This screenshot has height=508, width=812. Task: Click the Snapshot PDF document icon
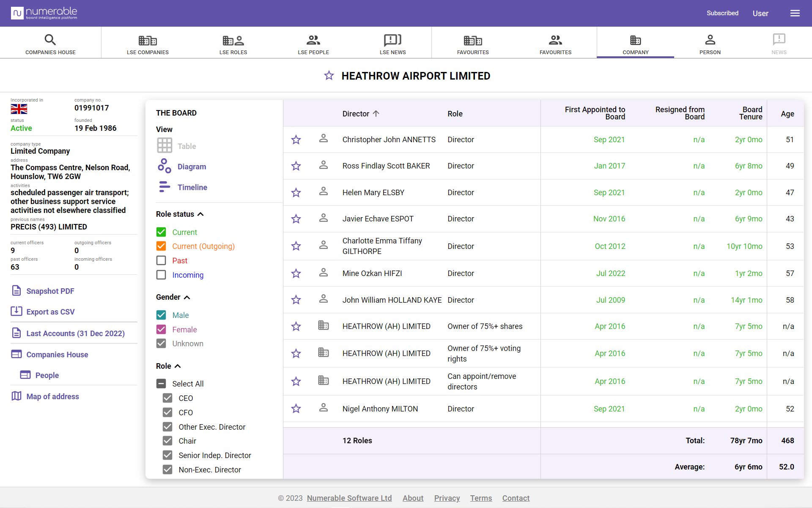pyautogui.click(x=16, y=290)
